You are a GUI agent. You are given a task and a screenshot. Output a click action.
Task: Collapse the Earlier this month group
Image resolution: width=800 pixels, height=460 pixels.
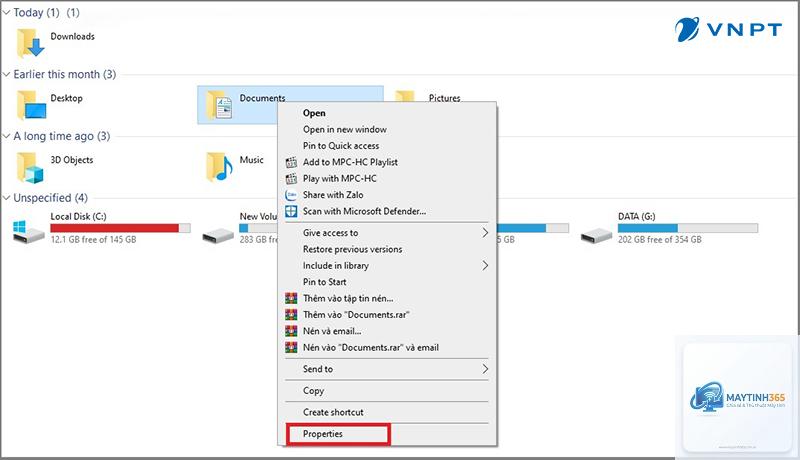click(6, 74)
